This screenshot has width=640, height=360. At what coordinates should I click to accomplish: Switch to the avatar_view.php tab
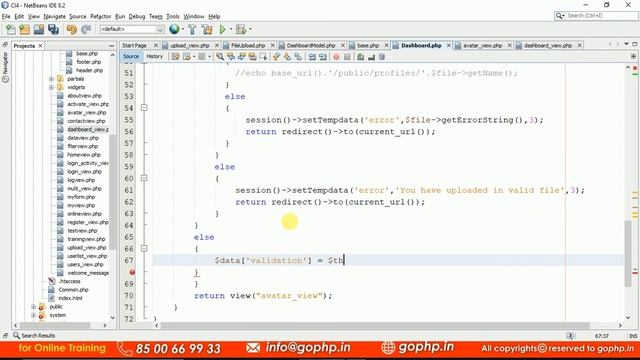pos(482,45)
